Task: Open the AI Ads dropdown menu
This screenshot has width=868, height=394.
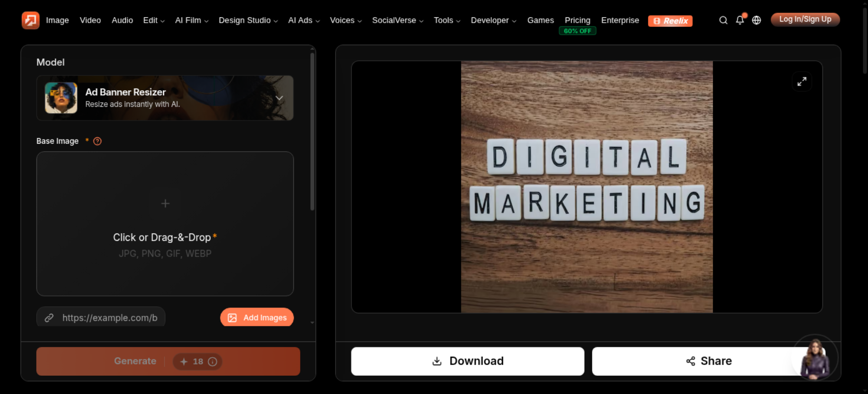Action: pos(304,20)
